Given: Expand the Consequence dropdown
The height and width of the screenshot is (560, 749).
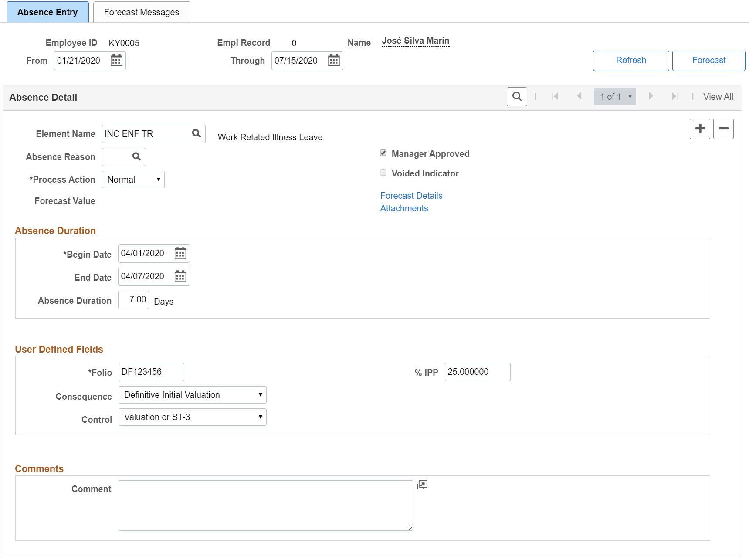Looking at the screenshot, I should pyautogui.click(x=193, y=395).
